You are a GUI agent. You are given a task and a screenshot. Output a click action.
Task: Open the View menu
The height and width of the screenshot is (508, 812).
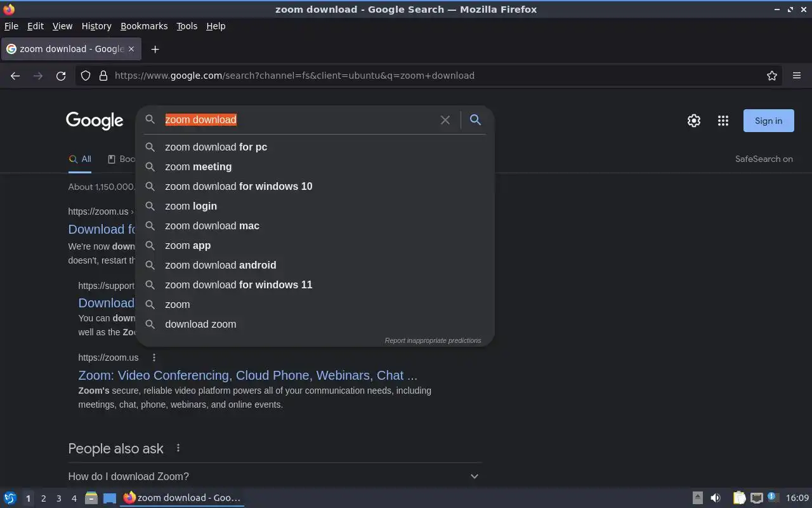pos(62,26)
